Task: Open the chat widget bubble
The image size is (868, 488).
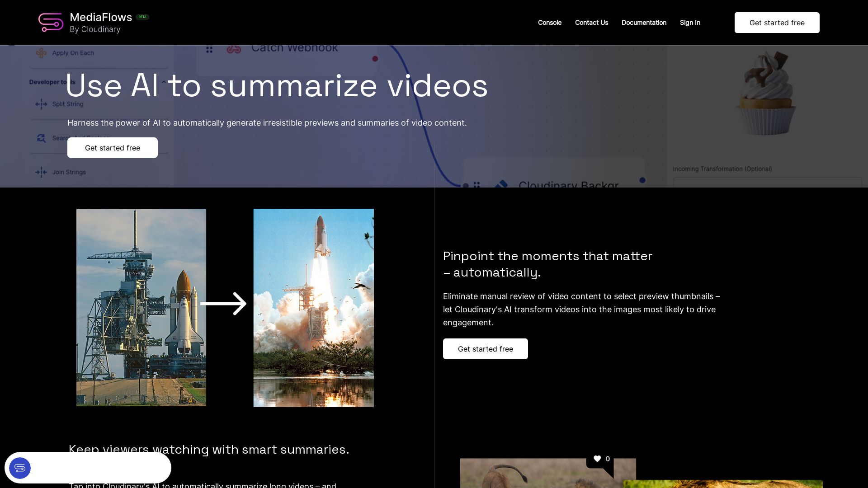Action: tap(19, 468)
